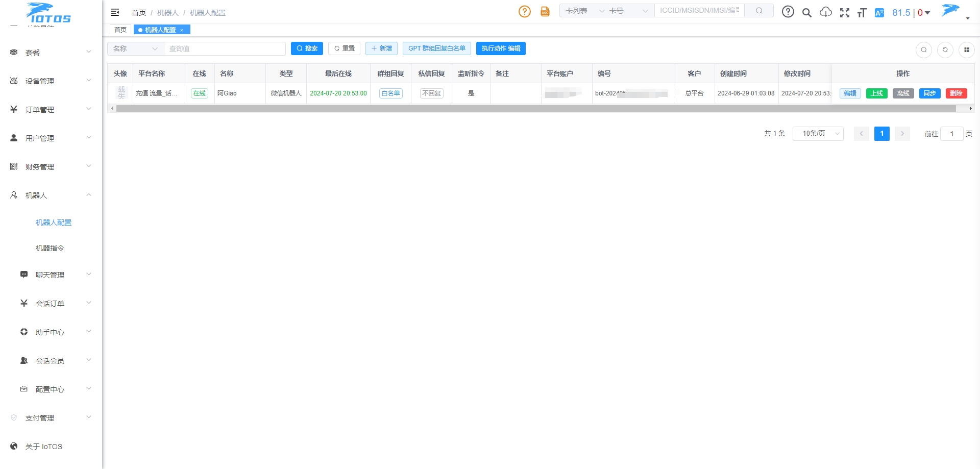
Task: Click the next page arrow
Action: [x=902, y=134]
